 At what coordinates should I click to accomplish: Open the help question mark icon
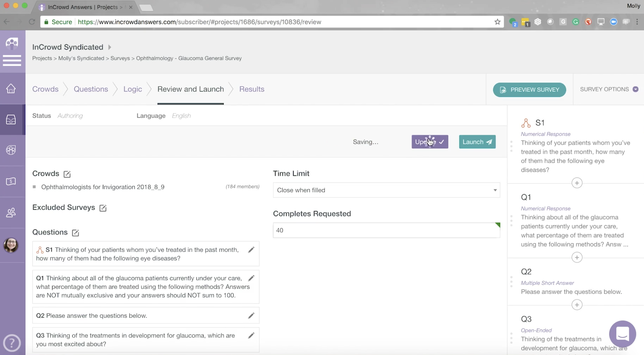[x=12, y=343]
